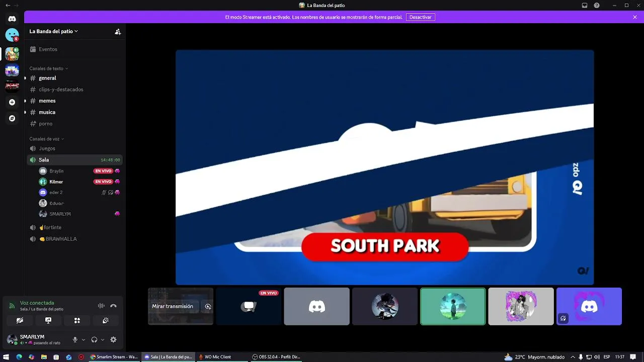Launch Microsoft Edge from the taskbar
The width and height of the screenshot is (644, 362).
click(19, 357)
